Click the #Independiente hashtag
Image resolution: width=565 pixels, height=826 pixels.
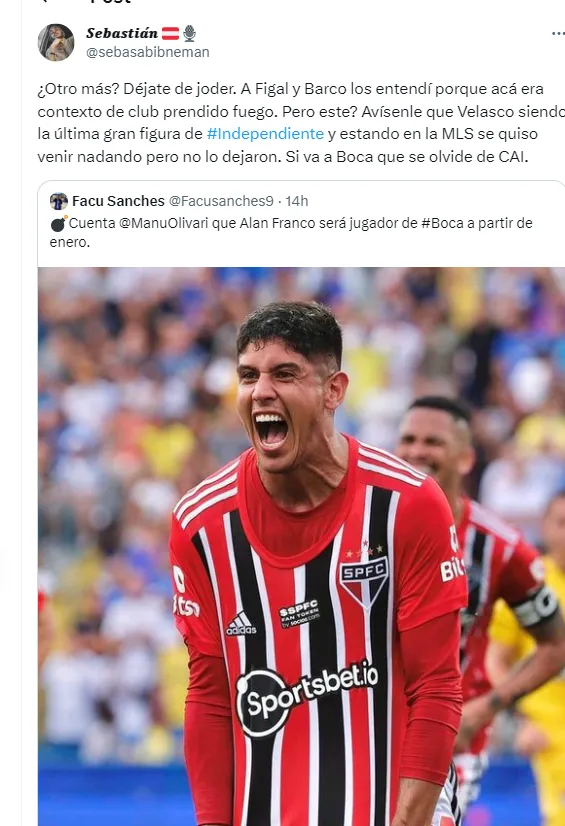pyautogui.click(x=265, y=134)
